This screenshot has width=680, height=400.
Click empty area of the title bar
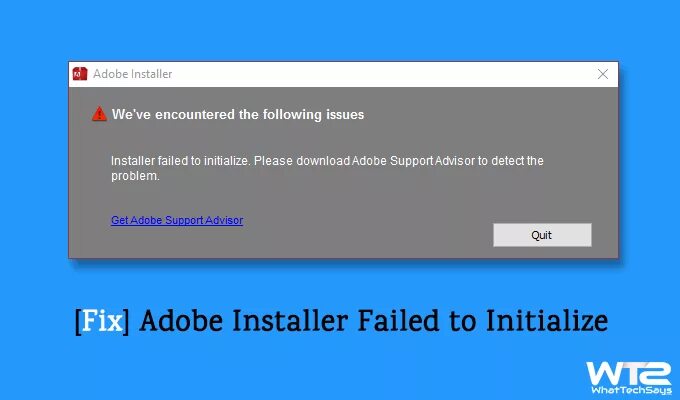click(x=380, y=73)
